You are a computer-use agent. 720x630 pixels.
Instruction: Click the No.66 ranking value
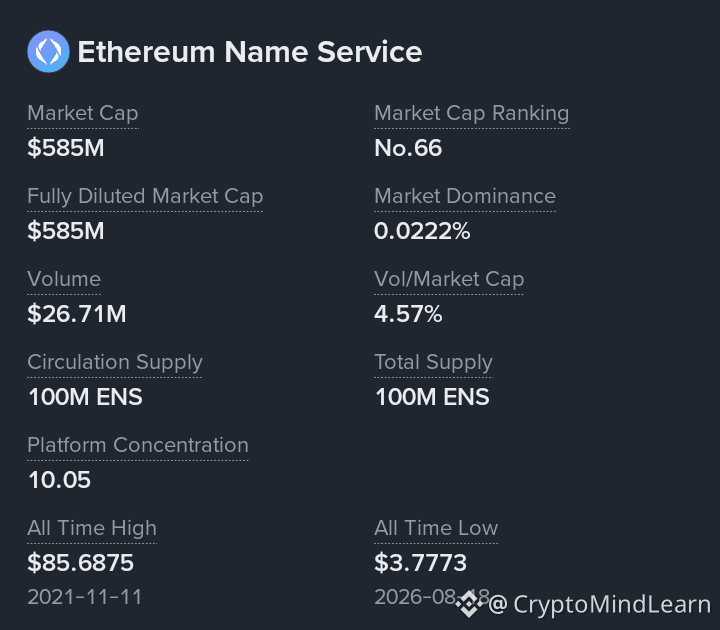[408, 148]
